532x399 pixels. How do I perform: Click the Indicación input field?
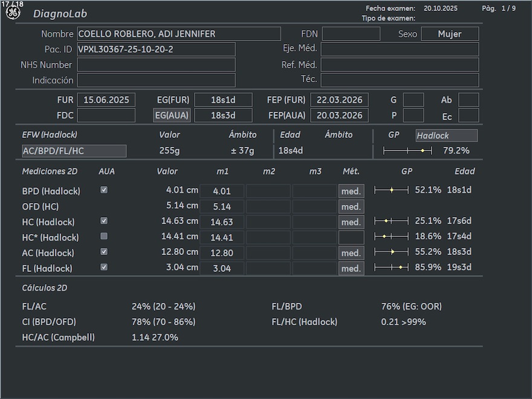[156, 80]
